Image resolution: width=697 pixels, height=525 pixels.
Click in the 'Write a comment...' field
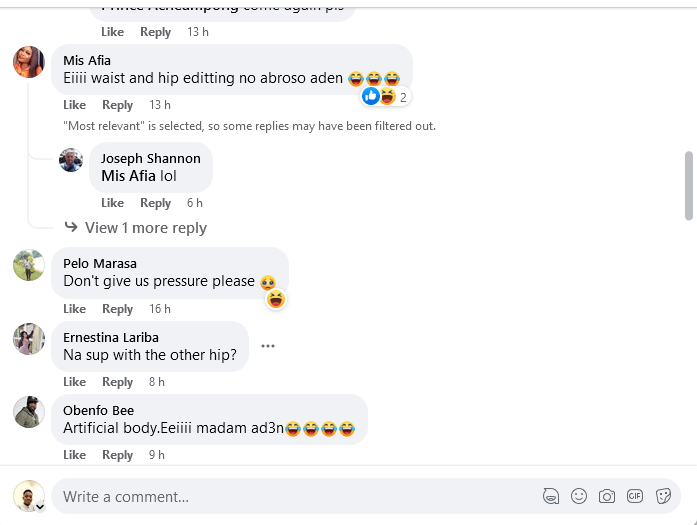[290, 496]
